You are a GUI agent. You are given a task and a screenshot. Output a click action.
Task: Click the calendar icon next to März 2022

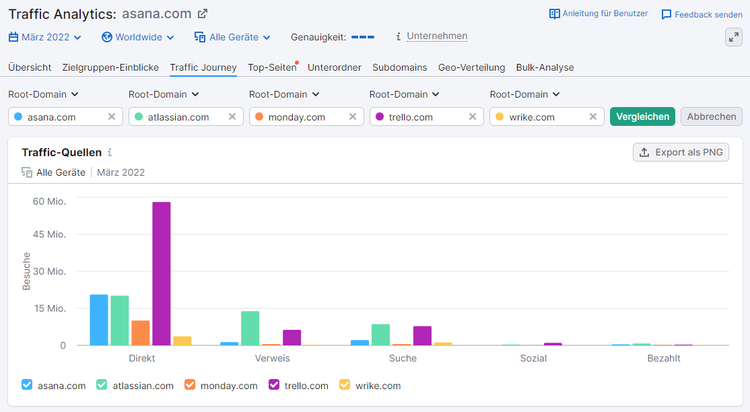[13, 37]
